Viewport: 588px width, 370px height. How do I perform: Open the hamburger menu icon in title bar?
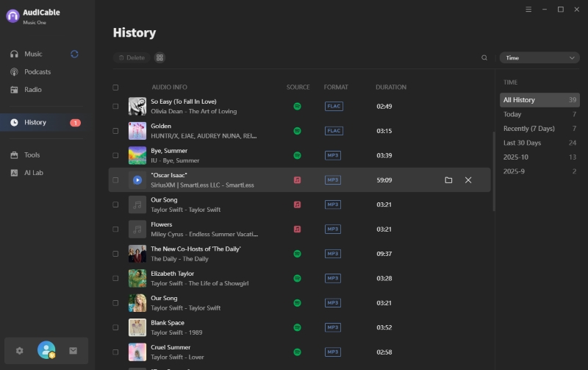coord(528,10)
